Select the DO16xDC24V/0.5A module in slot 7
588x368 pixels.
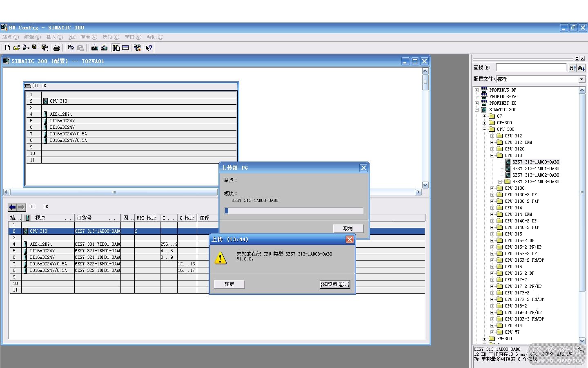coord(68,134)
